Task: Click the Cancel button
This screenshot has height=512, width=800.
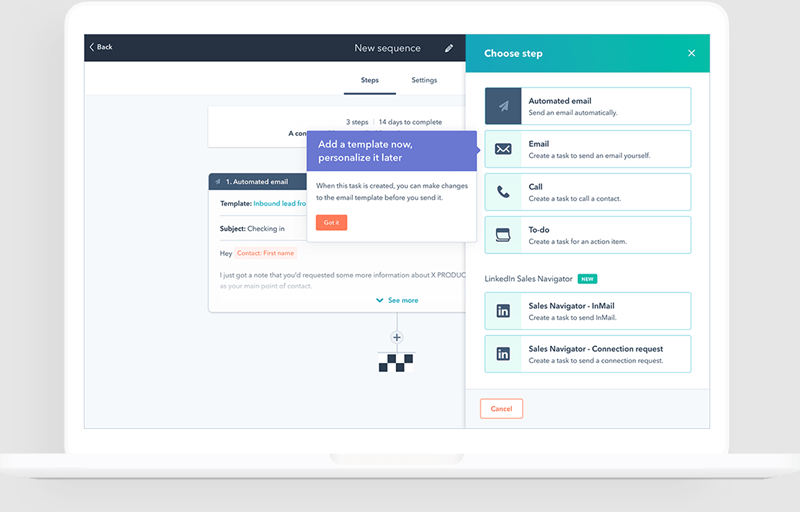Action: [x=501, y=408]
